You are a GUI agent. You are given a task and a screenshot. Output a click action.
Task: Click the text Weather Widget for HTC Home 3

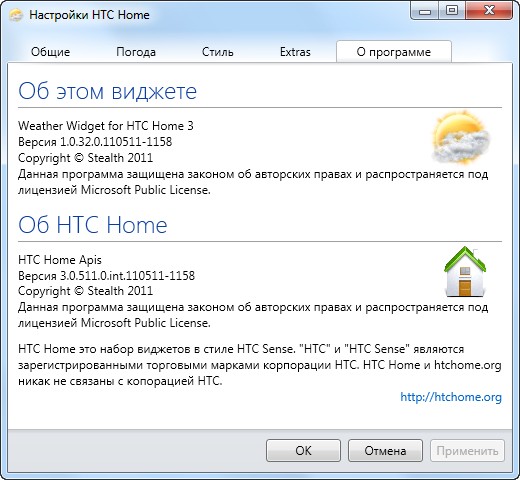click(106, 126)
